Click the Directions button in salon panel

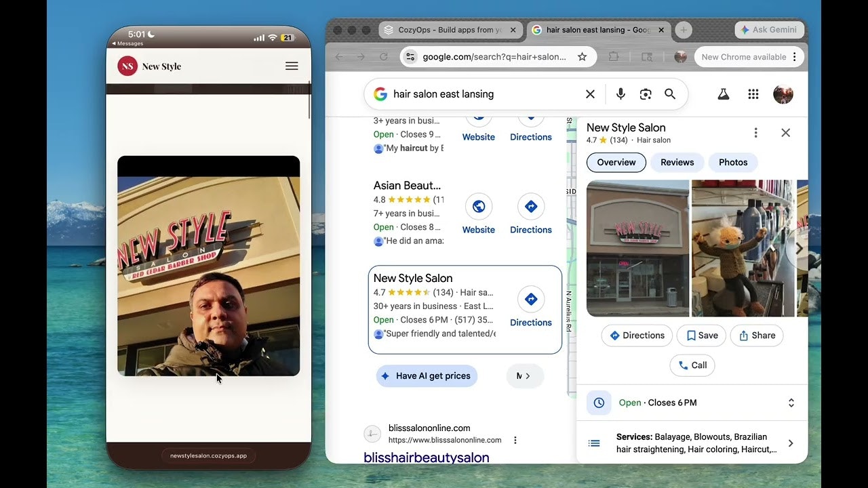(637, 335)
